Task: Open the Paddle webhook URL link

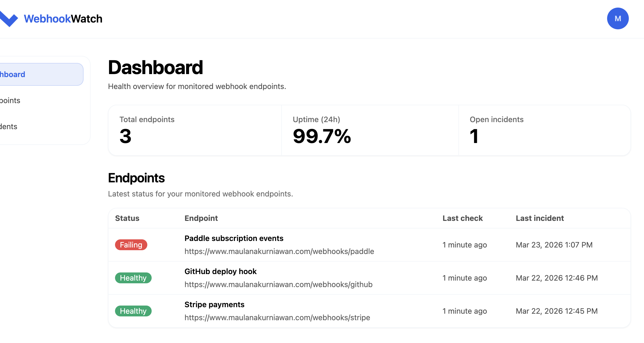Action: [279, 251]
